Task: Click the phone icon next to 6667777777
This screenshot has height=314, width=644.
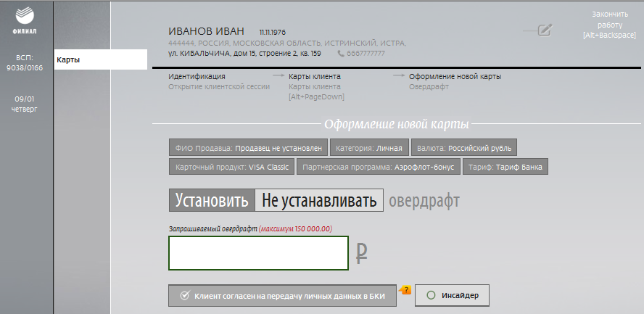Action: coord(341,54)
